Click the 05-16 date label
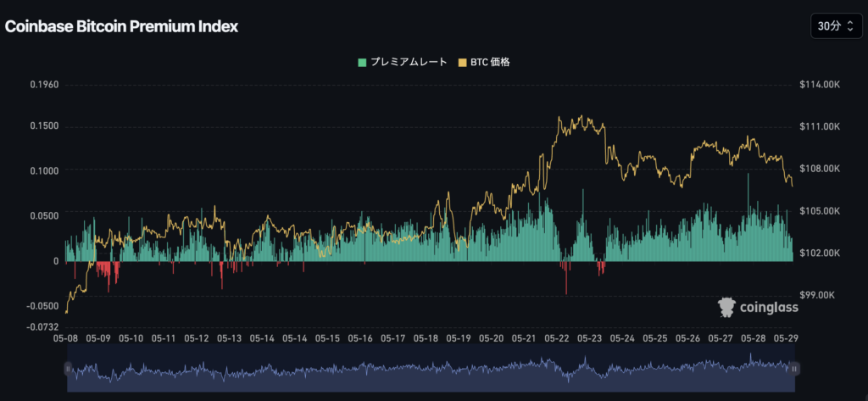868x401 pixels. [360, 337]
